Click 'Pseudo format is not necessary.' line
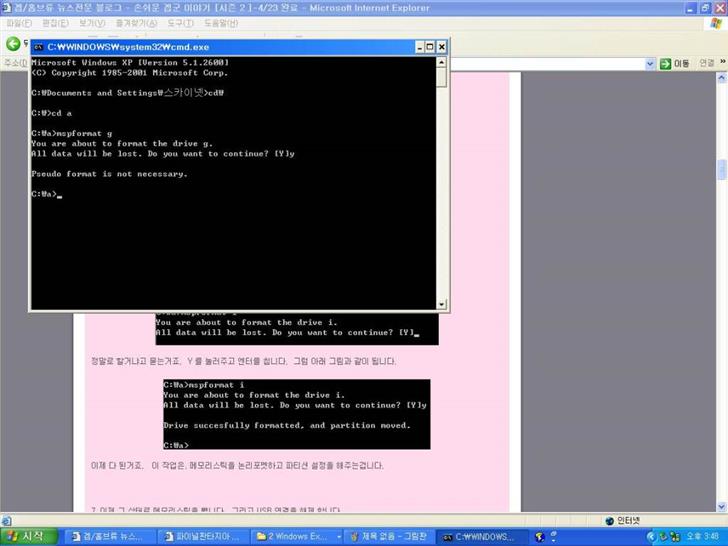Screen dimensions: 728x546 coord(109,174)
